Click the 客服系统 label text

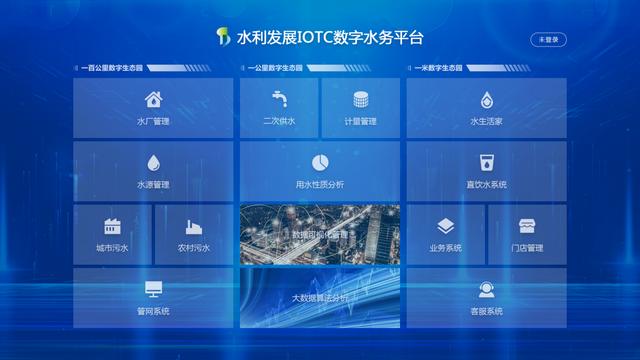pyautogui.click(x=487, y=311)
